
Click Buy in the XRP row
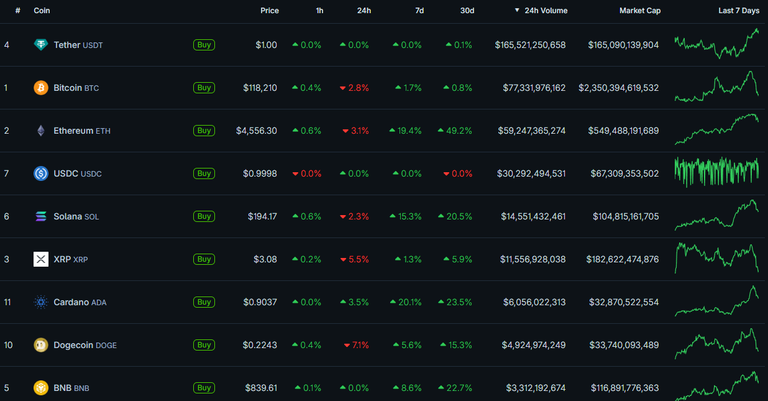point(204,259)
